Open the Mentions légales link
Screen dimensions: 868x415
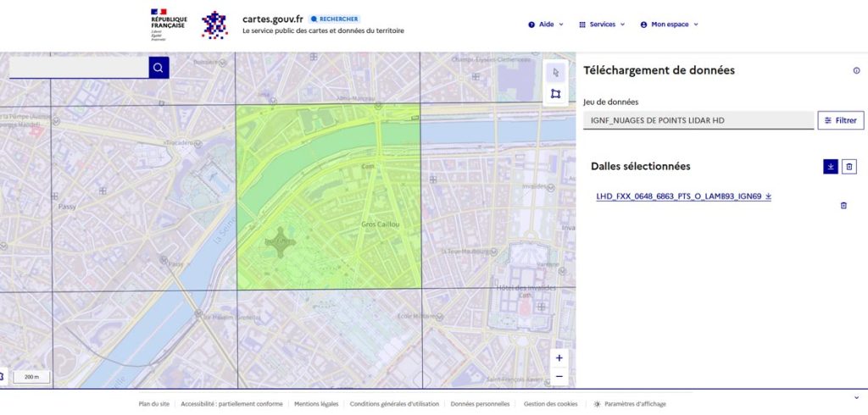316,404
